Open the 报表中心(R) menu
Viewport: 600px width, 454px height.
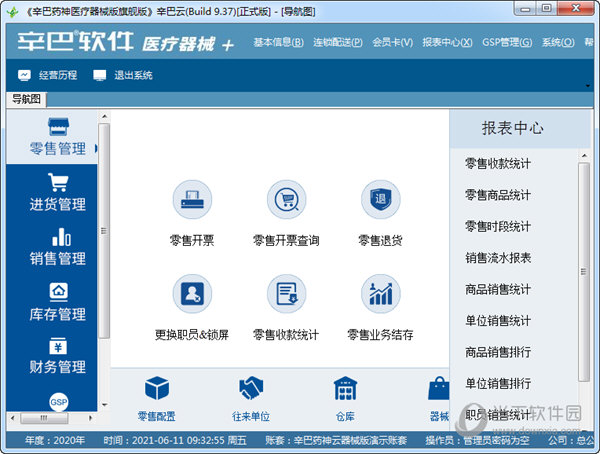click(x=447, y=43)
